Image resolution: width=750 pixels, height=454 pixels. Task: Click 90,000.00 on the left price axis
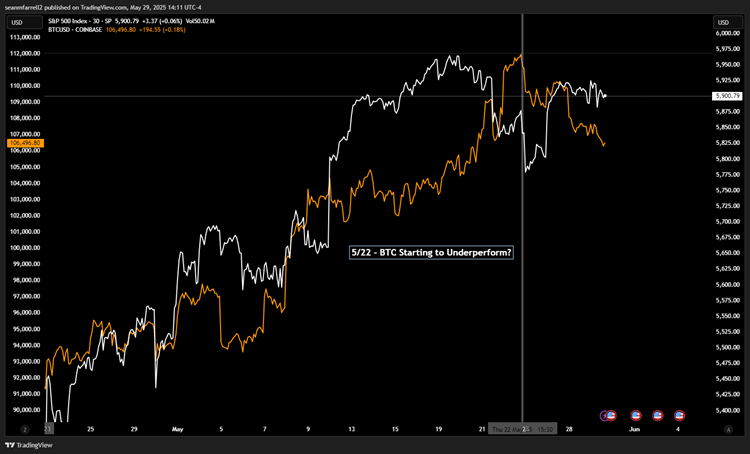tap(26, 410)
